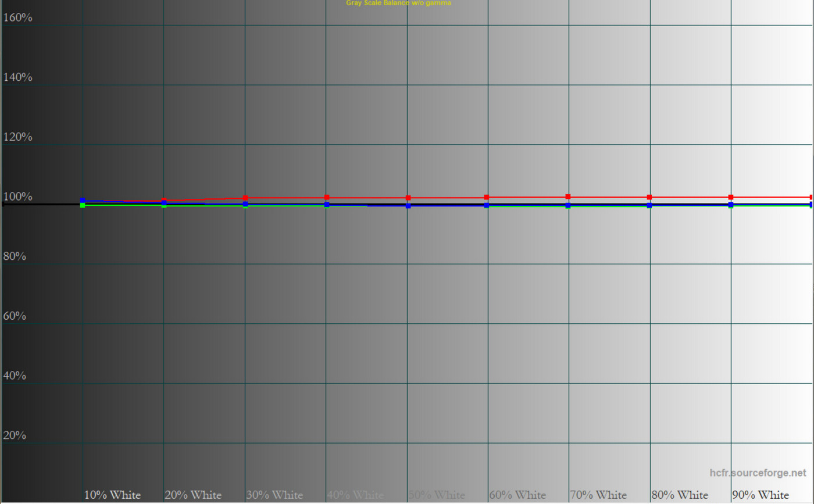Select the 90% White axis label
Image resolution: width=814 pixels, height=504 pixels.
(x=760, y=495)
